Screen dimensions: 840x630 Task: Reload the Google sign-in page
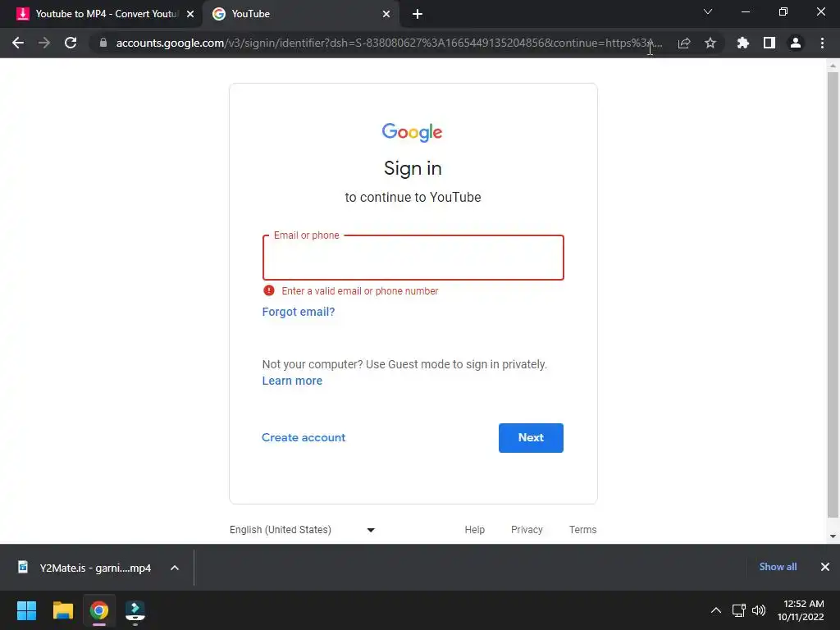(x=71, y=43)
